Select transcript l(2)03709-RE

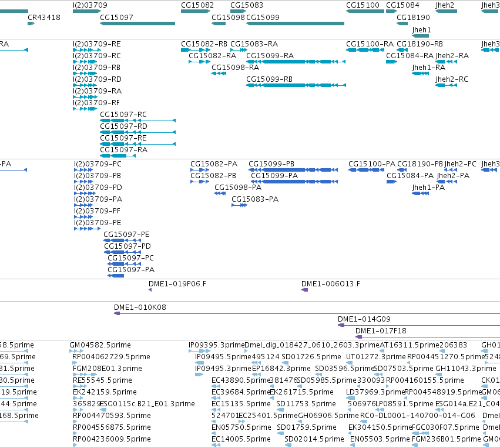point(87,50)
